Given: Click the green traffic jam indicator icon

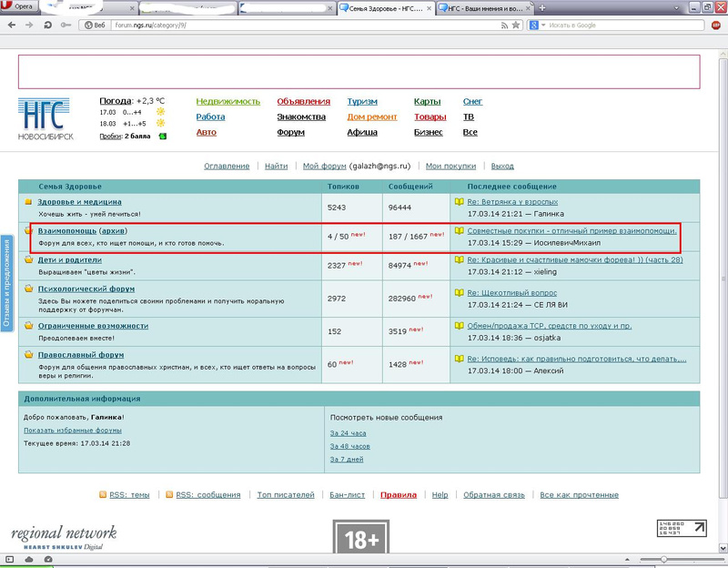Looking at the screenshot, I should coord(163,136).
